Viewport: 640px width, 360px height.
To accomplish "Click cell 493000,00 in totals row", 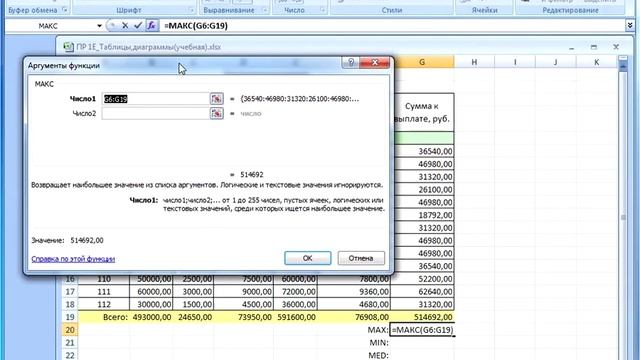I will point(151,317).
